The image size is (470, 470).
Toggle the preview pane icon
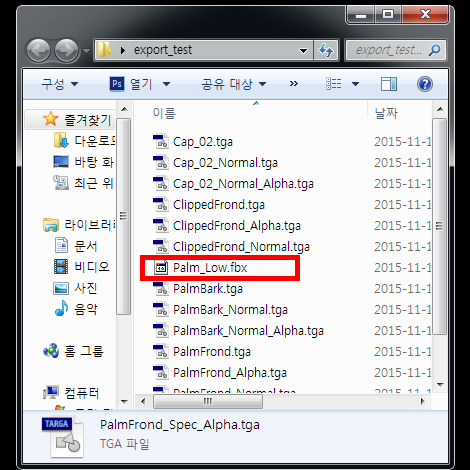[389, 84]
